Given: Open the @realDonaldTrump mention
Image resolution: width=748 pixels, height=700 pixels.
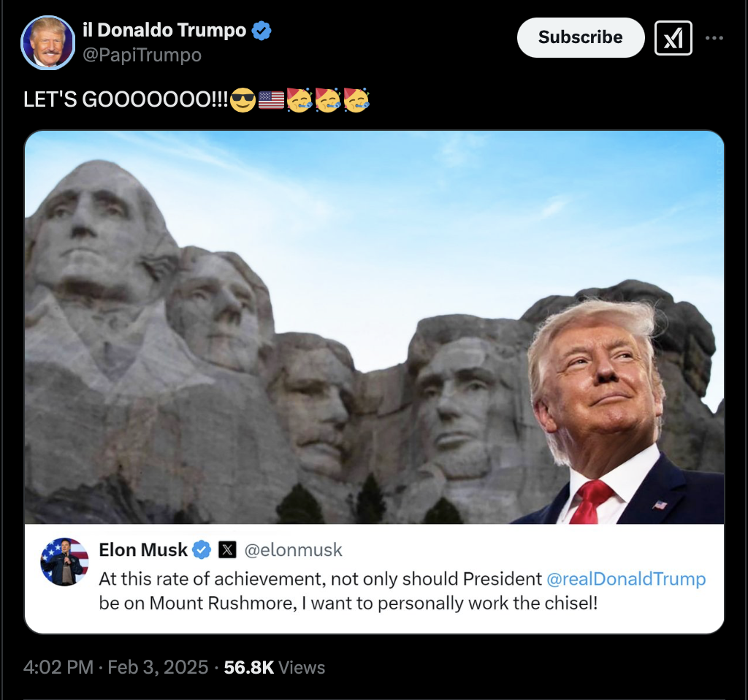Looking at the screenshot, I should pyautogui.click(x=626, y=579).
